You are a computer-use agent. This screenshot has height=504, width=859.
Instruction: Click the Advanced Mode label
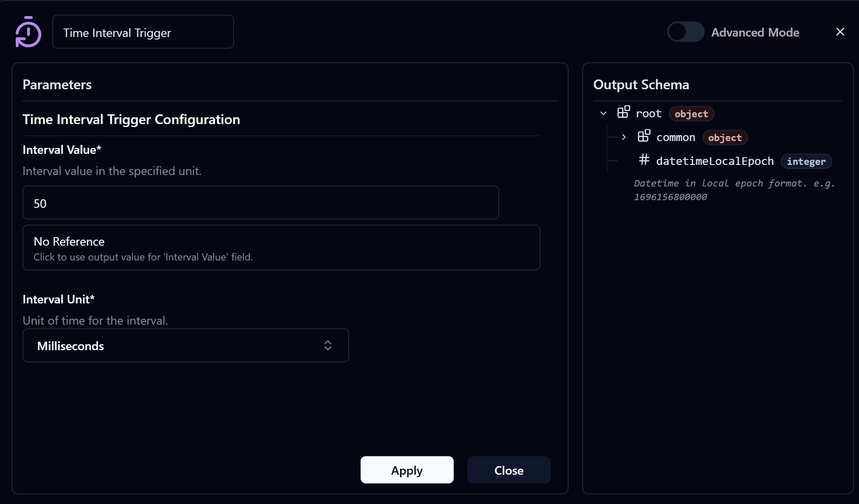pyautogui.click(x=755, y=32)
